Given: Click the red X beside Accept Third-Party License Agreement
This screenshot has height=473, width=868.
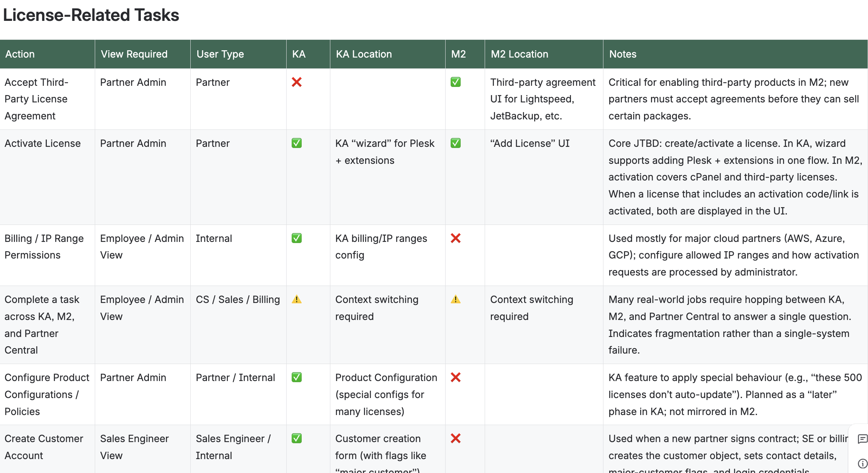Looking at the screenshot, I should pos(296,82).
